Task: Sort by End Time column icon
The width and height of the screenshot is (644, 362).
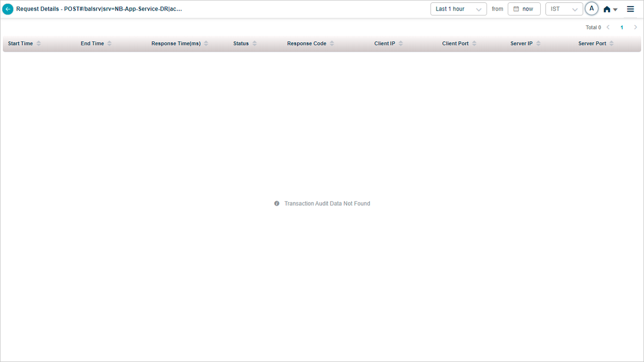Action: 110,44
